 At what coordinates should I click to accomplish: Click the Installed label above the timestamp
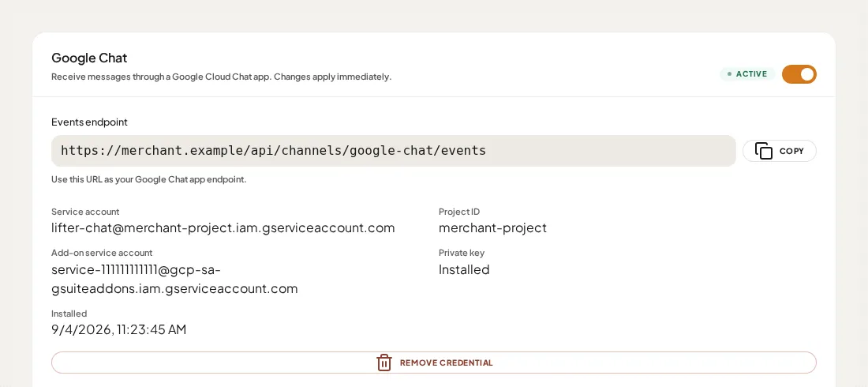coord(69,314)
